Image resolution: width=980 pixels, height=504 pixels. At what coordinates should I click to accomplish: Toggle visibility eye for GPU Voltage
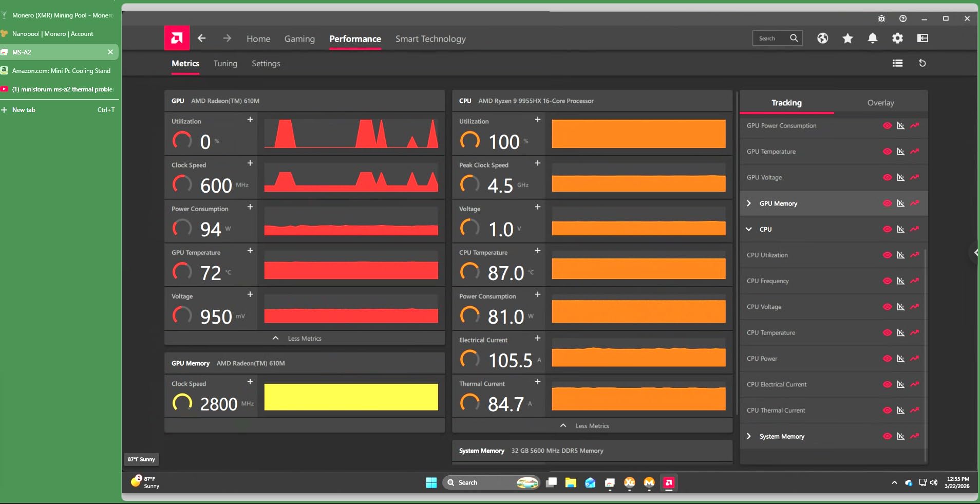(887, 177)
